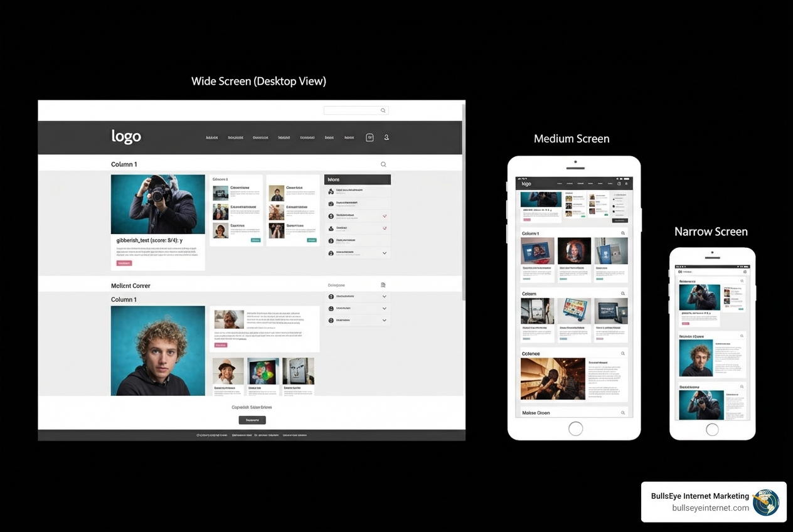Open the stone face sculpture thumbnail
Screen dimensions: 793x532
299,371
